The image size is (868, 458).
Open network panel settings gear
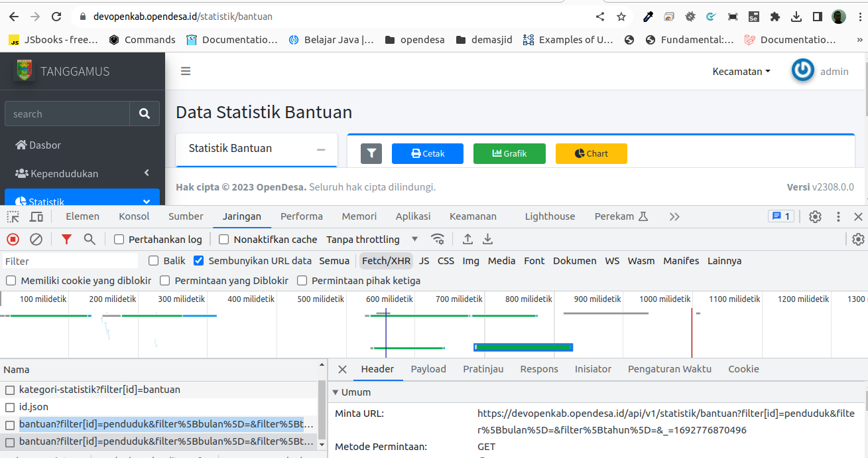click(x=858, y=239)
